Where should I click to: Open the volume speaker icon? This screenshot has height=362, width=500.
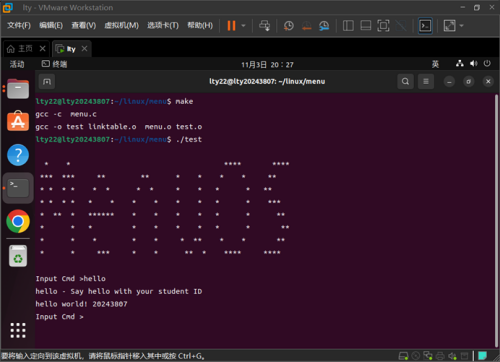tap(474, 63)
